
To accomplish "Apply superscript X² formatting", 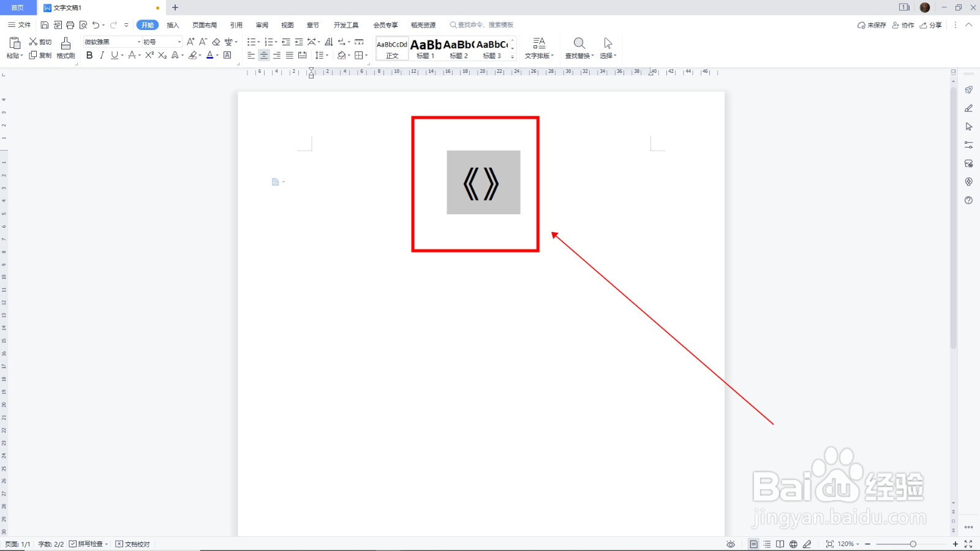I will pos(149,55).
